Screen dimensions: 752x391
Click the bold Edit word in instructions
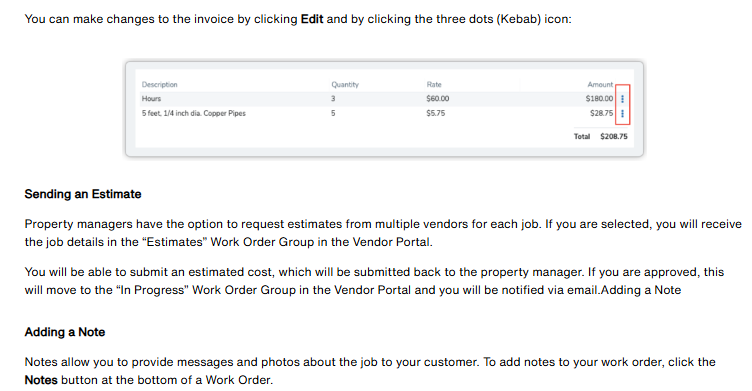coord(312,19)
